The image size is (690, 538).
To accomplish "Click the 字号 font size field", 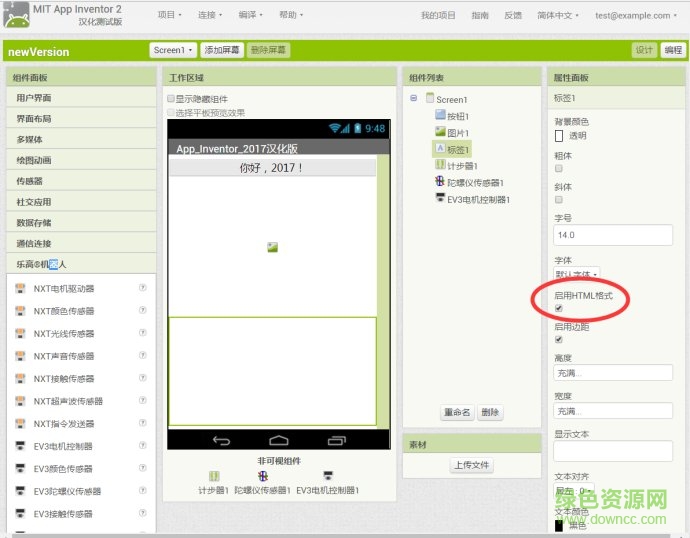I will tap(613, 235).
